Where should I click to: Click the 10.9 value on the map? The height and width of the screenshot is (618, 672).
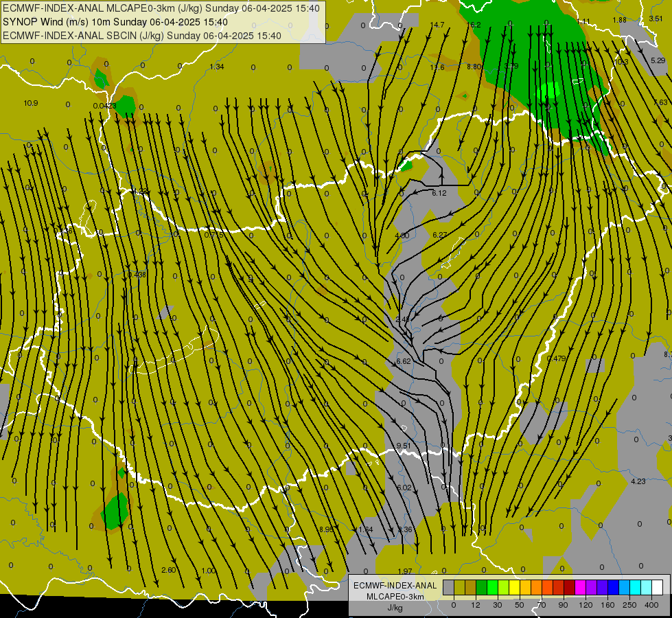pos(31,104)
